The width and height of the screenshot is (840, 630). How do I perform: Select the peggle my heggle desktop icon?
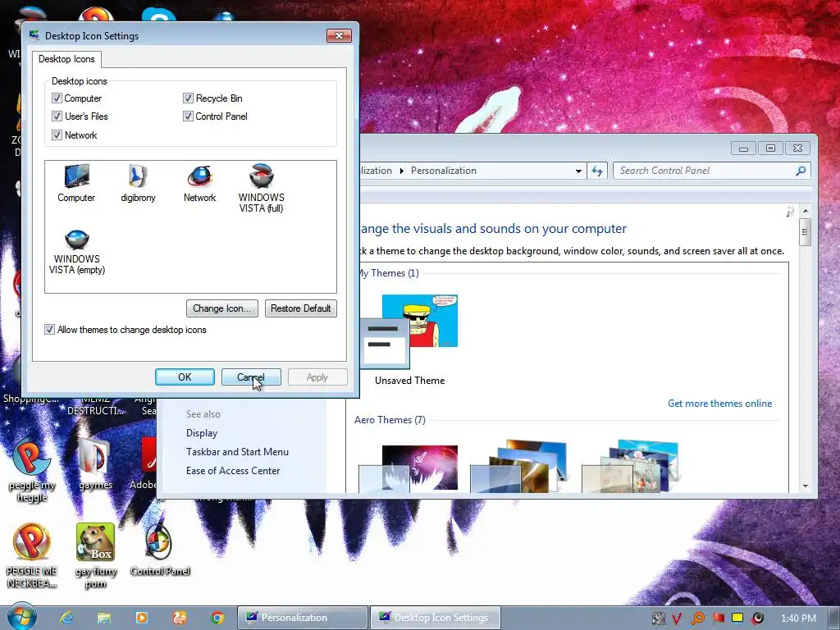point(32,470)
